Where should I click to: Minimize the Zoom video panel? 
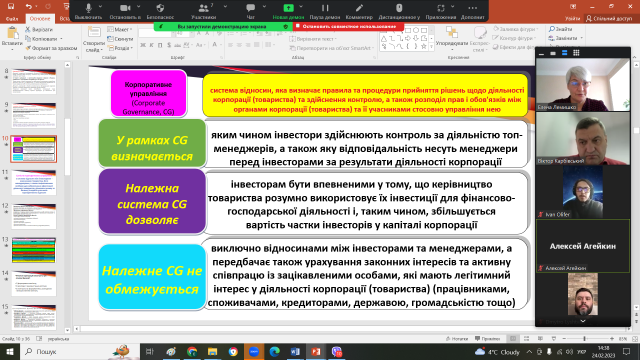tap(542, 53)
